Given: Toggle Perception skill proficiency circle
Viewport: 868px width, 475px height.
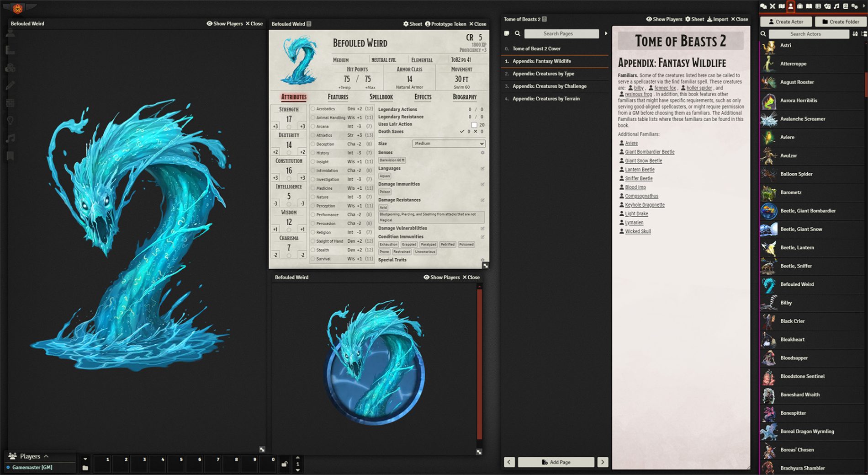Looking at the screenshot, I should (x=313, y=206).
